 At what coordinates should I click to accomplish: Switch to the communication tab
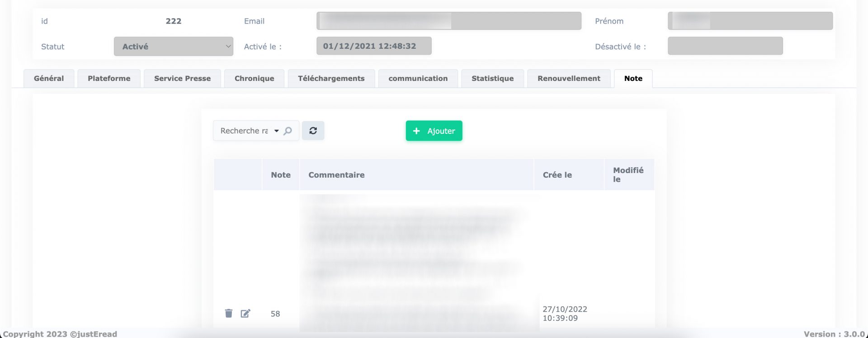[x=418, y=79]
